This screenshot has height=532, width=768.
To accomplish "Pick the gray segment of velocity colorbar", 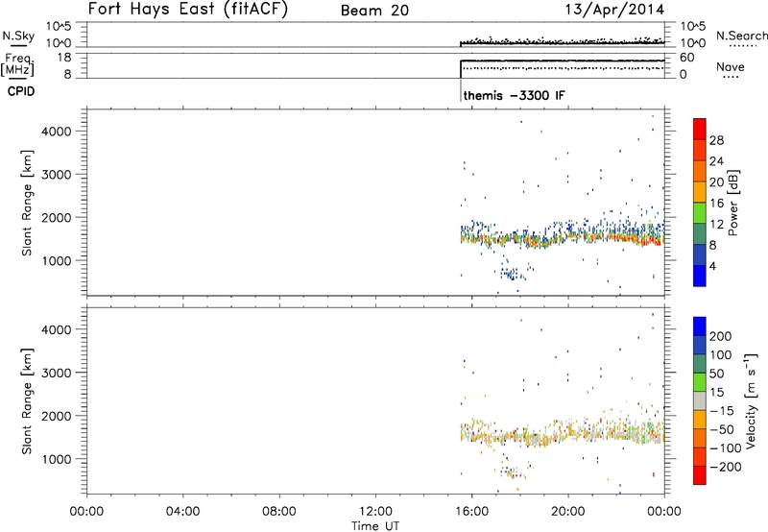I will tap(700, 401).
